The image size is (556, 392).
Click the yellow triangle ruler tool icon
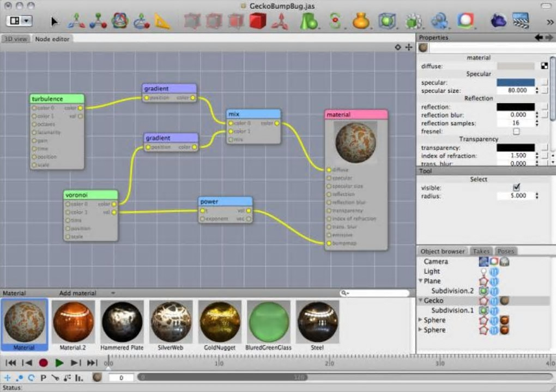pos(162,21)
